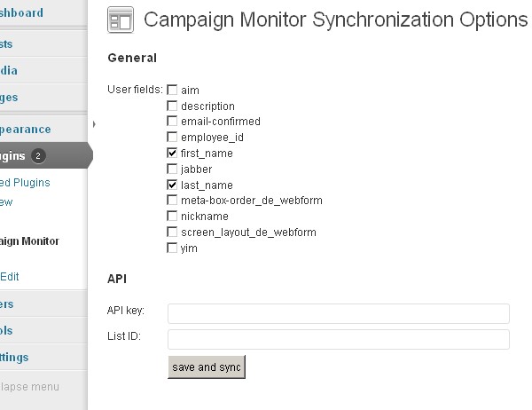The width and height of the screenshot is (532, 410).
Task: Enable the meta-box-order_de_webform checkbox
Action: (x=172, y=201)
